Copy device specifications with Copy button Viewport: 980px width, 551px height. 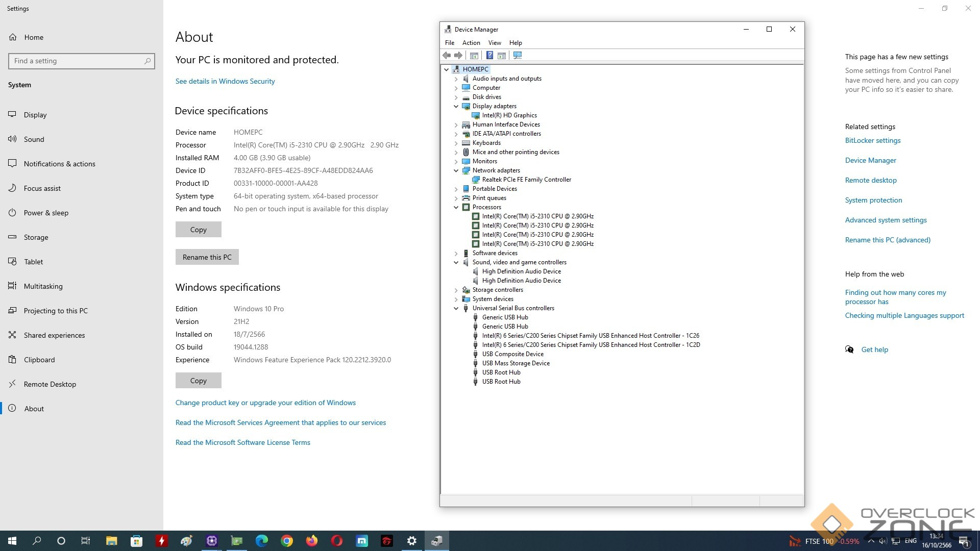(x=198, y=230)
